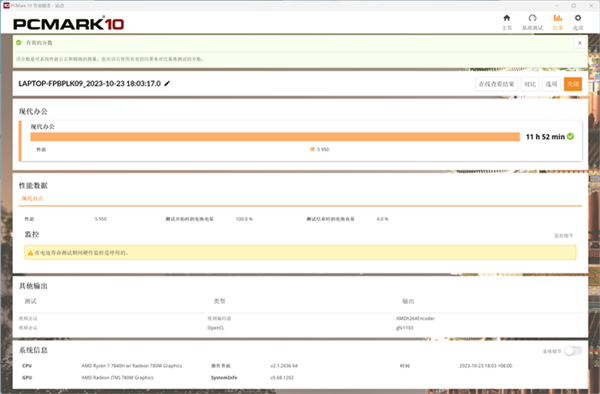
Task: Click the orange 5 950 performance legend swatch
Action: [x=313, y=149]
